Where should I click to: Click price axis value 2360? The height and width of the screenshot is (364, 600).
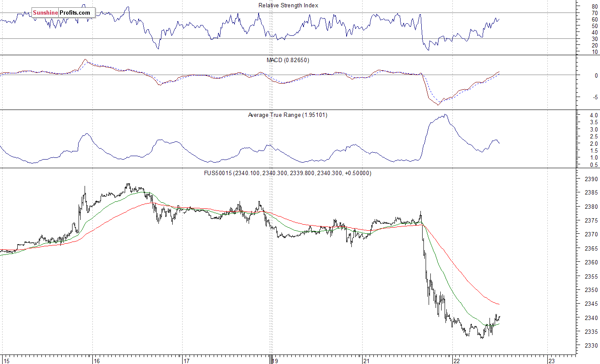pyautogui.click(x=591, y=262)
